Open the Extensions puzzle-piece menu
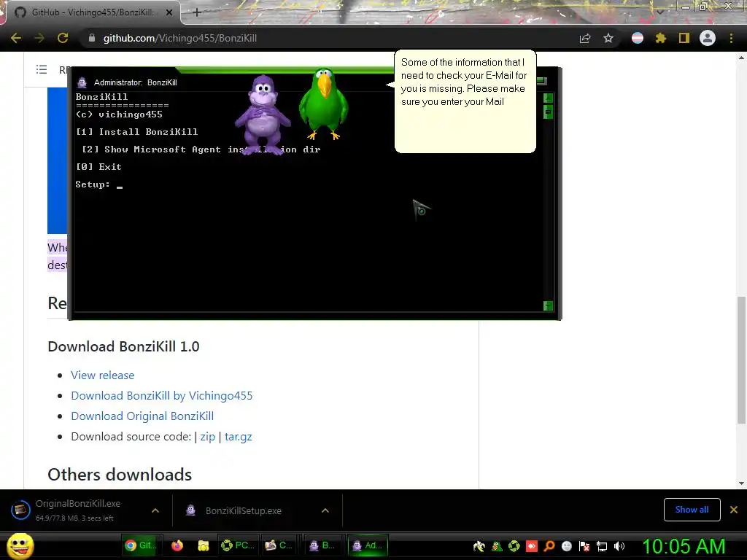The width and height of the screenshot is (747, 560). click(x=660, y=38)
